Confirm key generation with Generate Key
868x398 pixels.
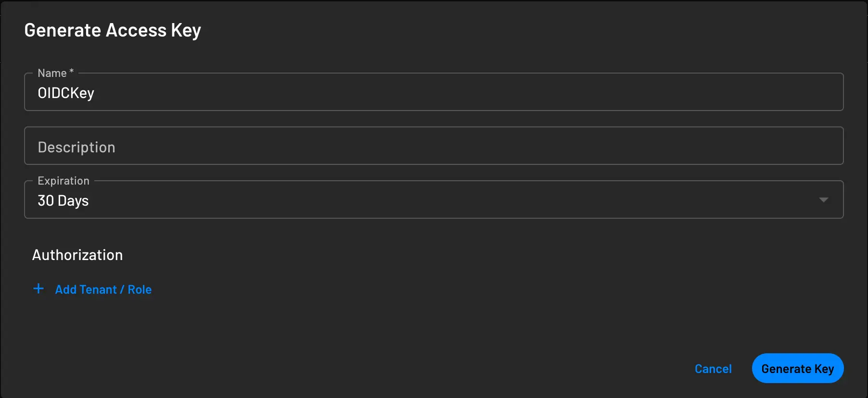point(797,368)
